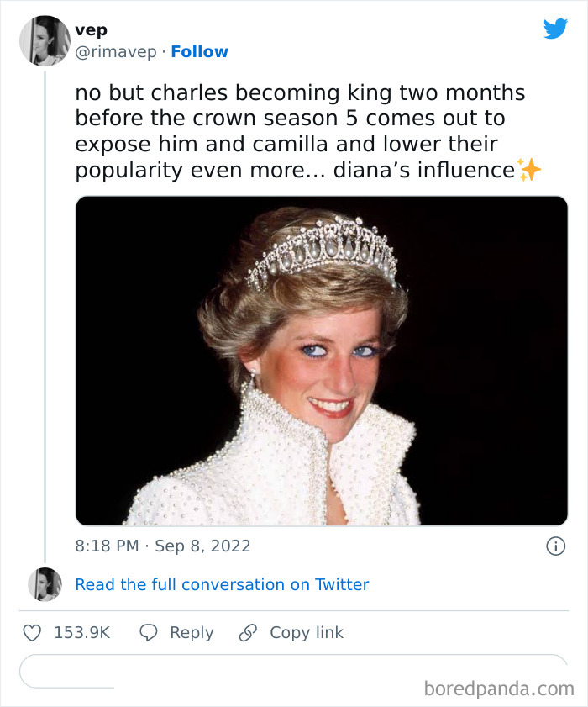Click the speech bubble reply icon
The width and height of the screenshot is (588, 707).
[149, 633]
